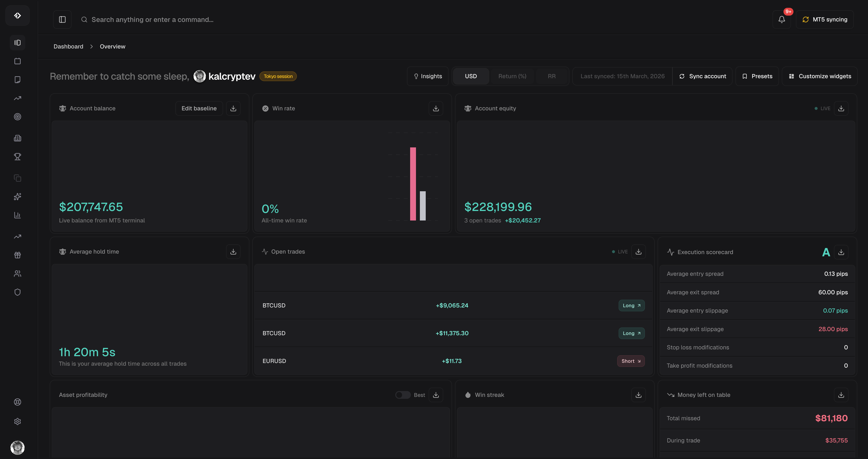Toggle the Best switch in Asset profitability
Screen dimensions: 868x459
403,395
